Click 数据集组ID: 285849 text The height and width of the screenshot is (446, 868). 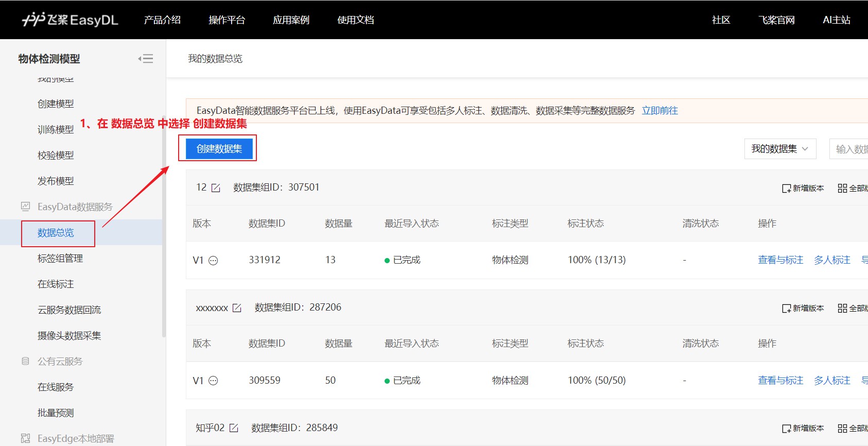click(294, 428)
